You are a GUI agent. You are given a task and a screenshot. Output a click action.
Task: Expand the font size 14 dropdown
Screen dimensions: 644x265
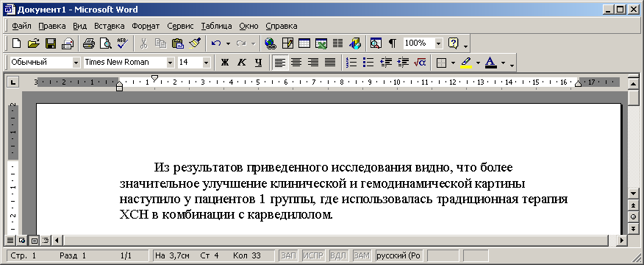206,63
